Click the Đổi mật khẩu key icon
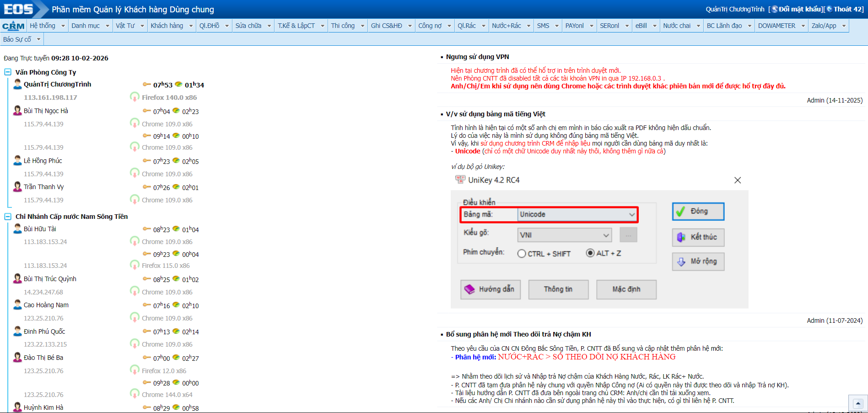Viewport: 868px width, 413px height. (775, 9)
